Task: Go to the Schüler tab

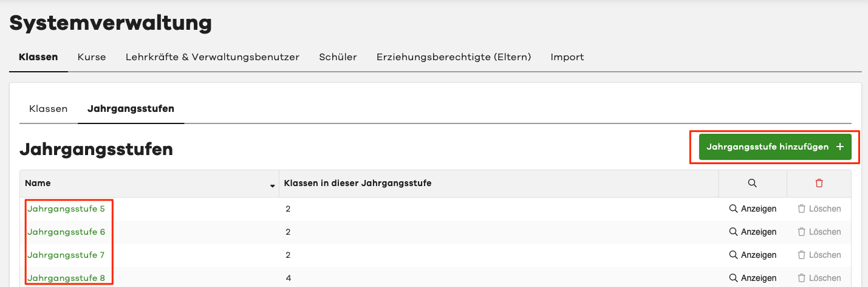Action: (x=338, y=57)
